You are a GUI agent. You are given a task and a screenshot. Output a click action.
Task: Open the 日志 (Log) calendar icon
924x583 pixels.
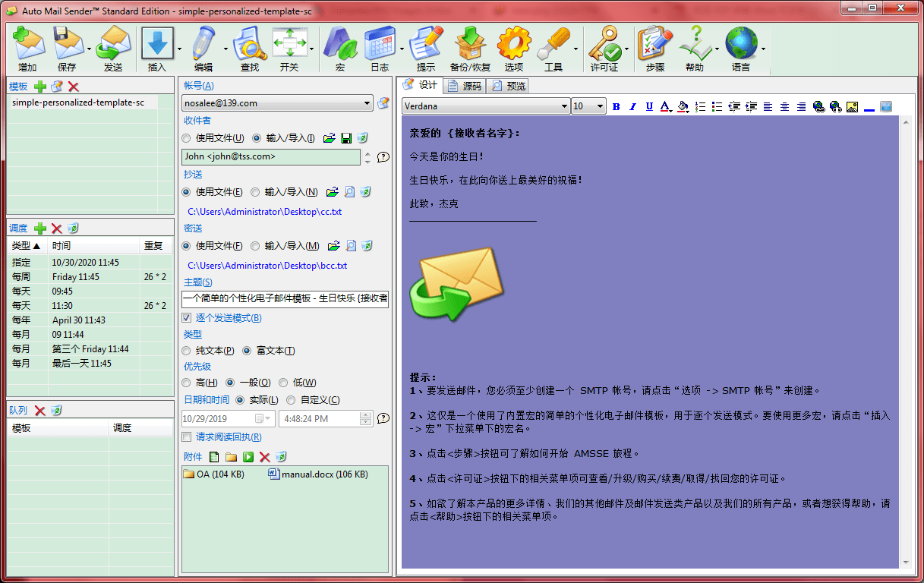click(380, 43)
